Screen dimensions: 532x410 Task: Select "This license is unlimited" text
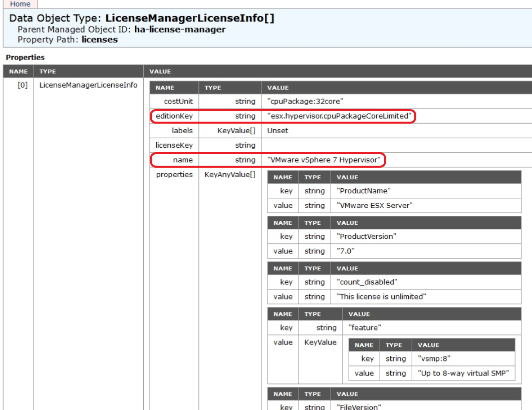(x=381, y=297)
